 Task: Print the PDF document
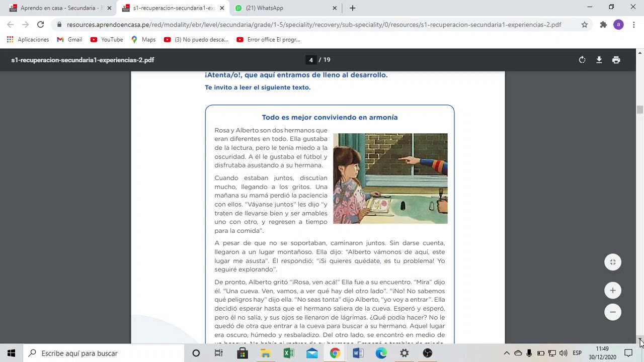click(616, 60)
